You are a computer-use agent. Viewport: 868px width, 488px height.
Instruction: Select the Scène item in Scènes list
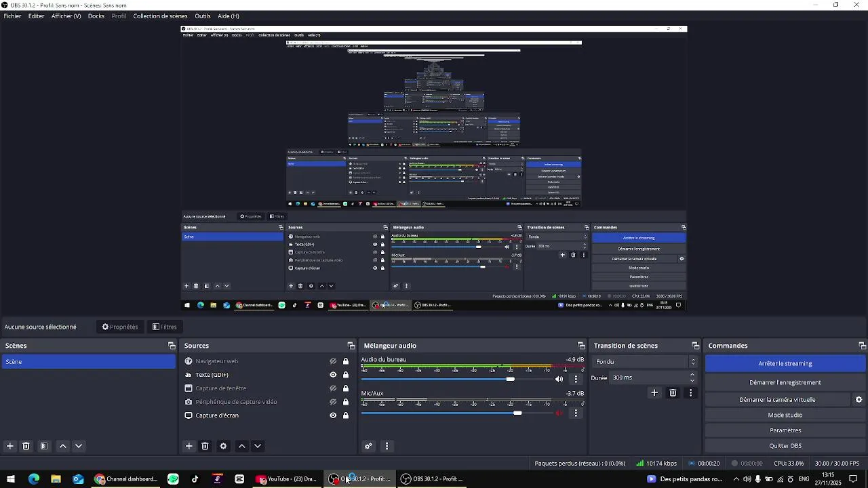pos(88,362)
